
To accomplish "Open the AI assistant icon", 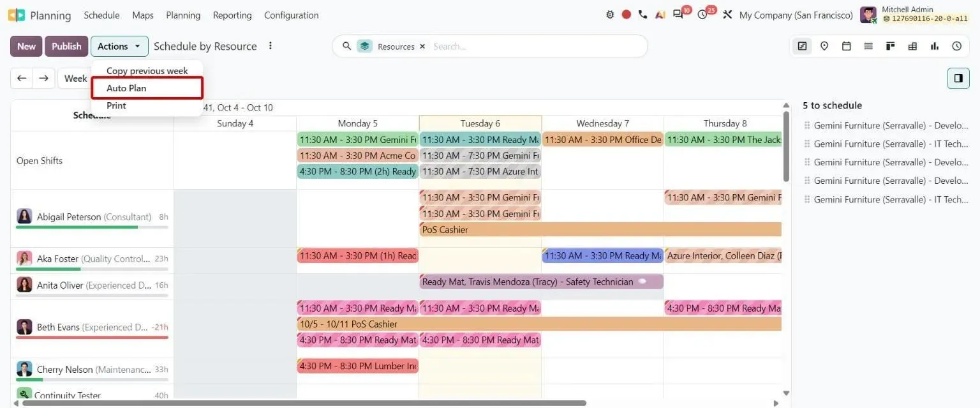I will coord(660,15).
